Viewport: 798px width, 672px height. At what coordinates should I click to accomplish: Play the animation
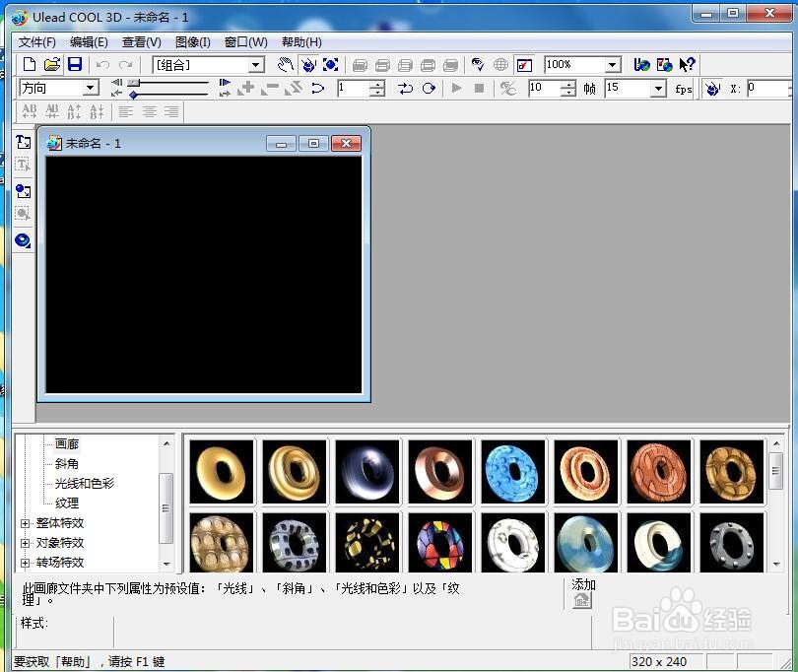click(x=456, y=88)
